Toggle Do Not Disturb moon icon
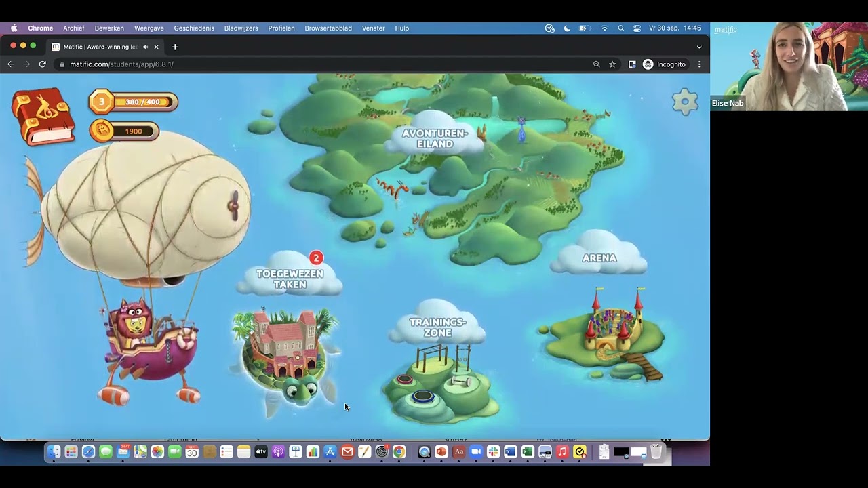The image size is (868, 488). click(567, 28)
